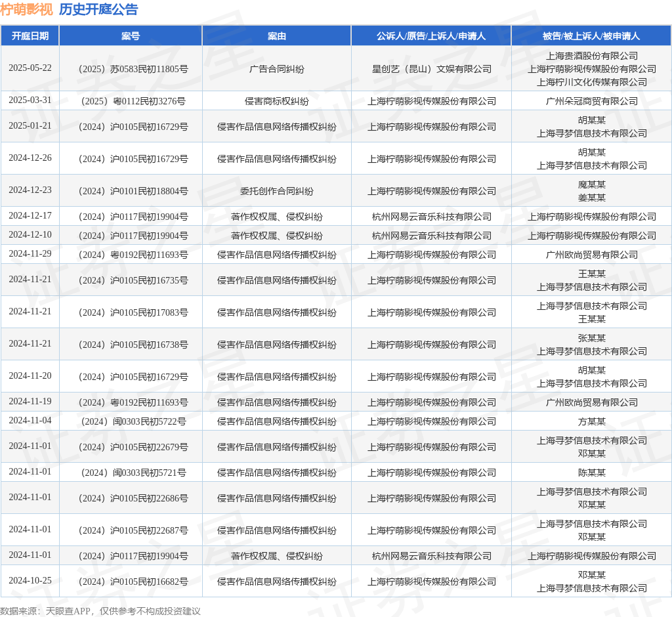Click the date 2024-11-29
This screenshot has height=617, width=672.
pos(30,254)
